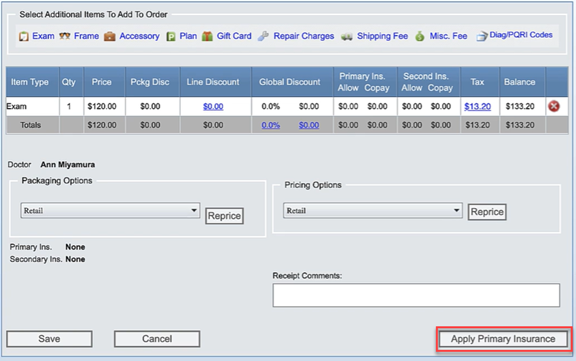Screen dimensions: 576x361
Task: Save the order
Action: click(x=49, y=339)
